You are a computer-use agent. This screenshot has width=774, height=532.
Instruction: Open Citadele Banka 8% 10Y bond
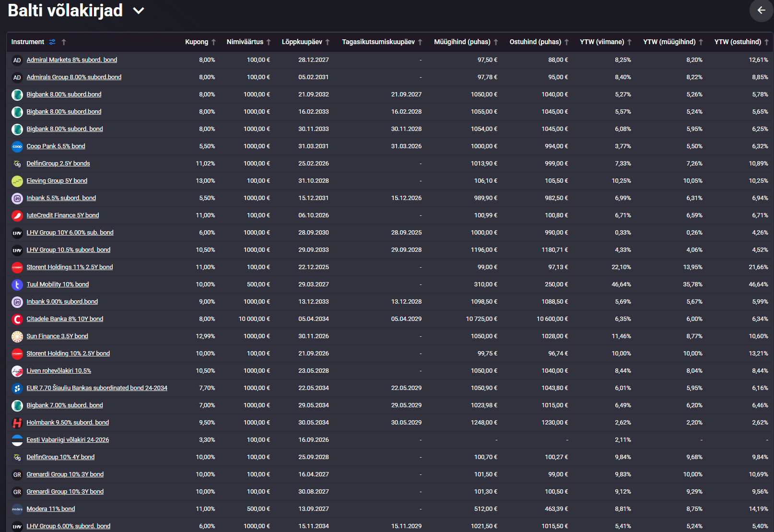pyautogui.click(x=65, y=319)
